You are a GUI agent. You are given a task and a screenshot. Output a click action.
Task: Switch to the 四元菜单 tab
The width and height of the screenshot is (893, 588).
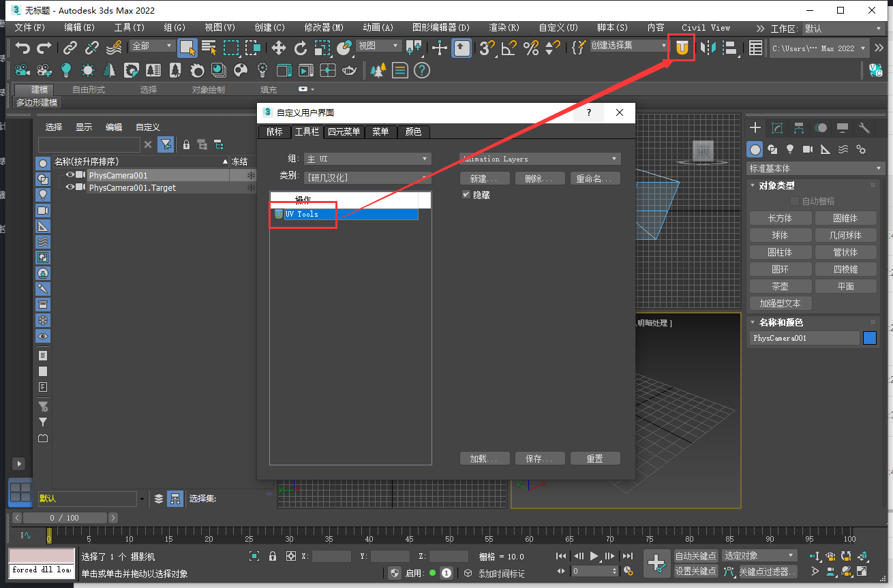tap(344, 131)
